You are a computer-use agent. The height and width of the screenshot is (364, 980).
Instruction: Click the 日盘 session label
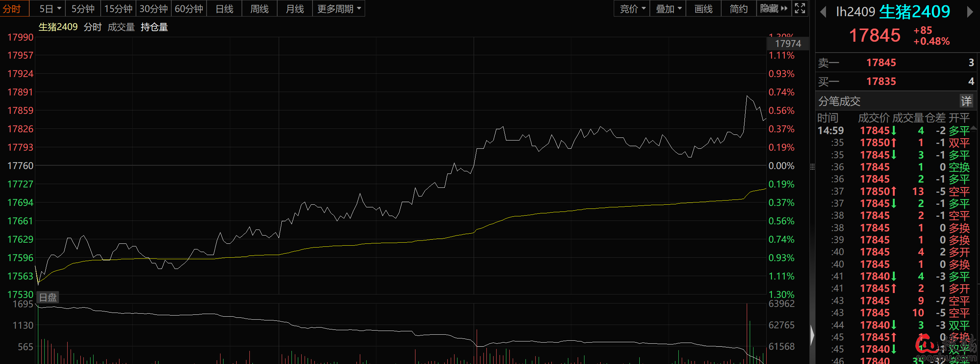(48, 298)
